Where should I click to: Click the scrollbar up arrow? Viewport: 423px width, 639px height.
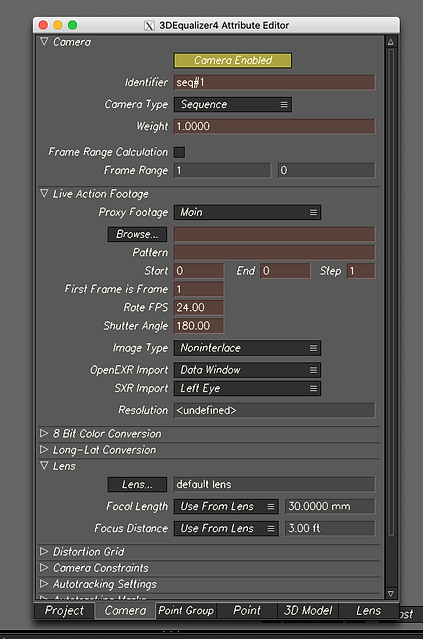(x=390, y=42)
